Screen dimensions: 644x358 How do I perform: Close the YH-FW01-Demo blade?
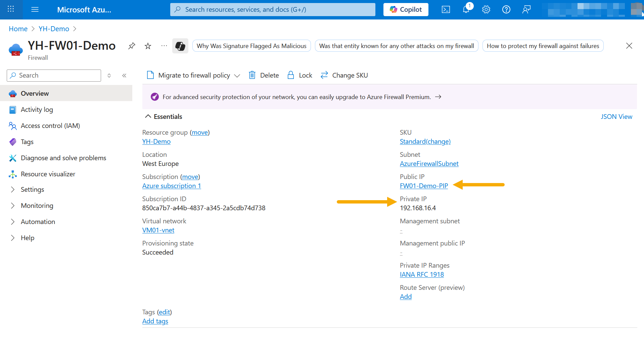pyautogui.click(x=629, y=46)
